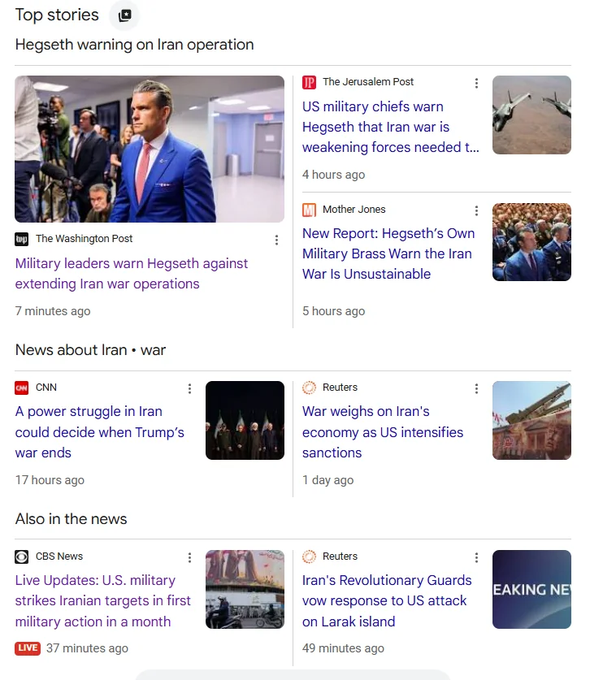590x680 pixels.
Task: Click the red LIVE badge
Action: click(28, 648)
